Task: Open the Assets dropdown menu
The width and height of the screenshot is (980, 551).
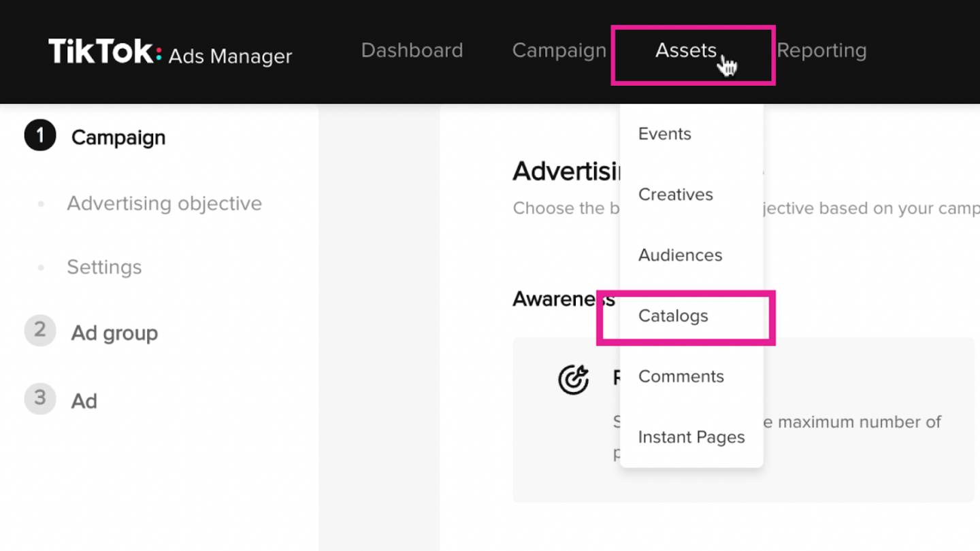Action: tap(685, 51)
